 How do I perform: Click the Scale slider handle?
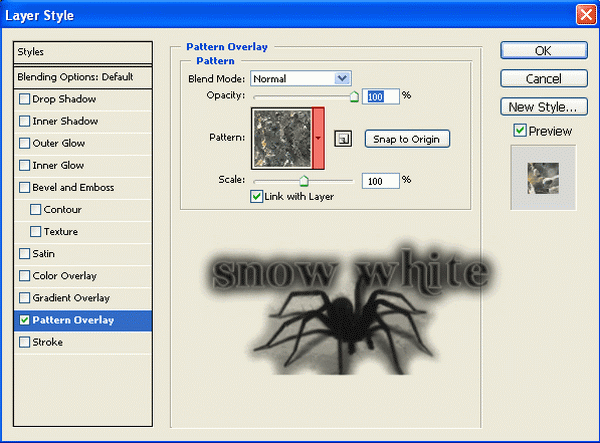point(303,181)
